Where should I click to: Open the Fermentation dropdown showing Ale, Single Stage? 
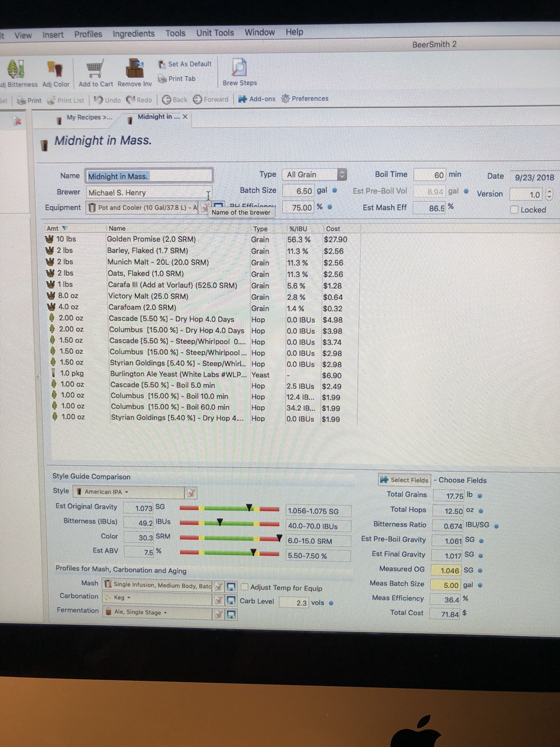[x=158, y=612]
